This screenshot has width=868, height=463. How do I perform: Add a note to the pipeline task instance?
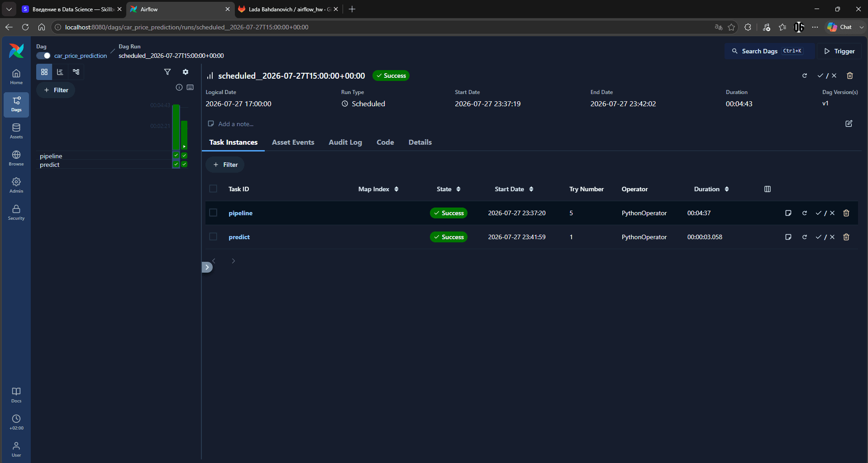point(788,213)
